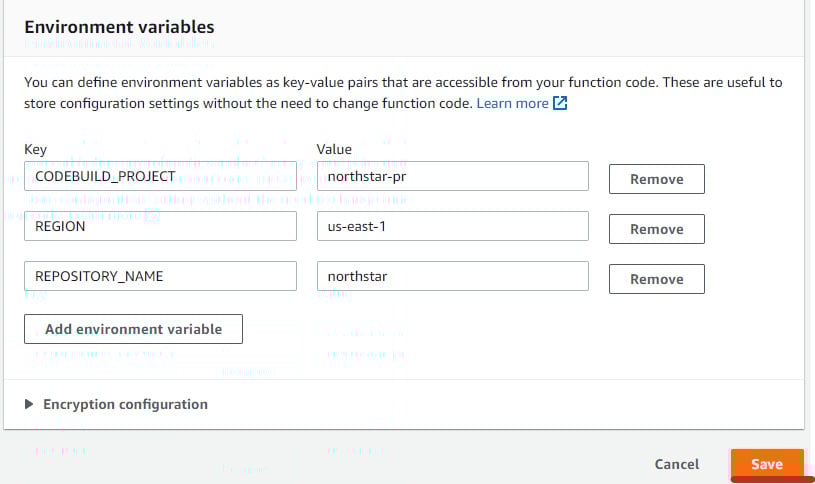815x484 pixels.
Task: Remove the REPOSITORY_NAME variable
Action: [656, 279]
